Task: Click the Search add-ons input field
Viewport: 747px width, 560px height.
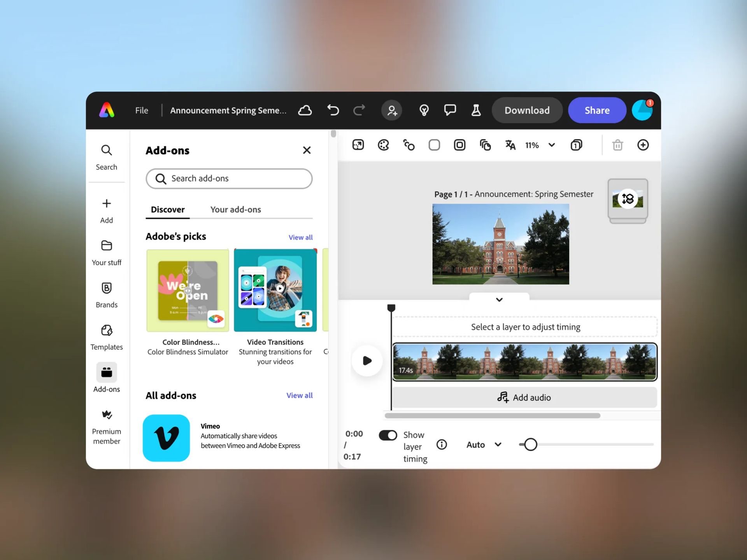Action: coord(229,178)
